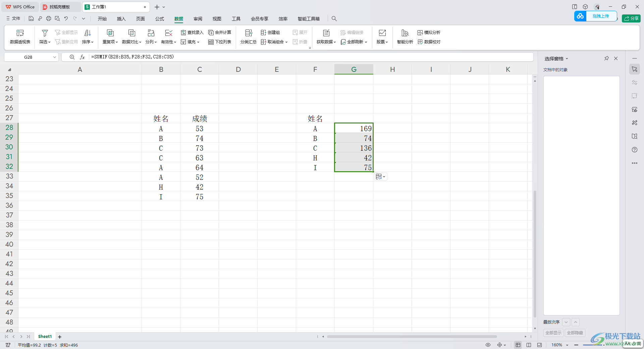The height and width of the screenshot is (349, 644).
Task: Click the eye protection mode icon in status bar
Action: [488, 345]
